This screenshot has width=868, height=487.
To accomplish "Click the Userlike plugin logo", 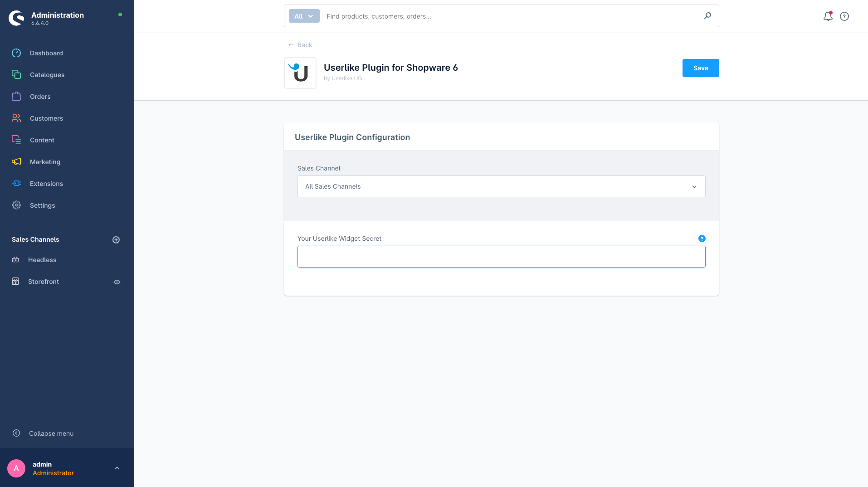I will click(x=300, y=73).
